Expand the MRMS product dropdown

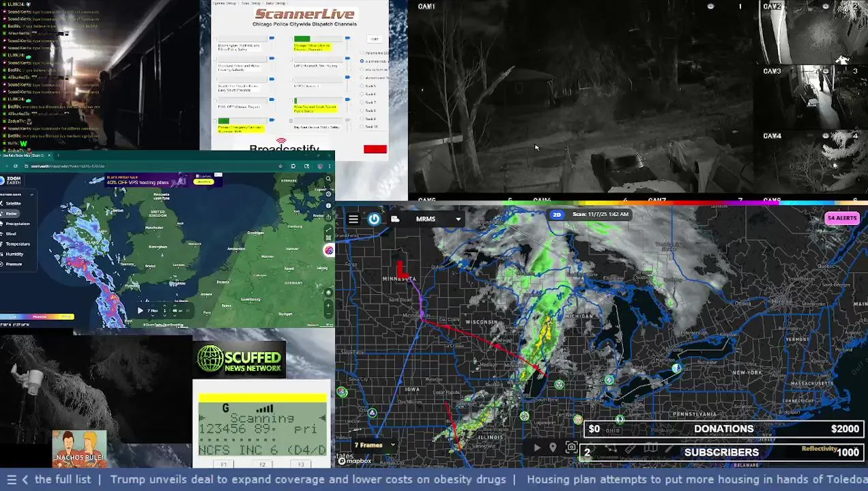pos(458,219)
